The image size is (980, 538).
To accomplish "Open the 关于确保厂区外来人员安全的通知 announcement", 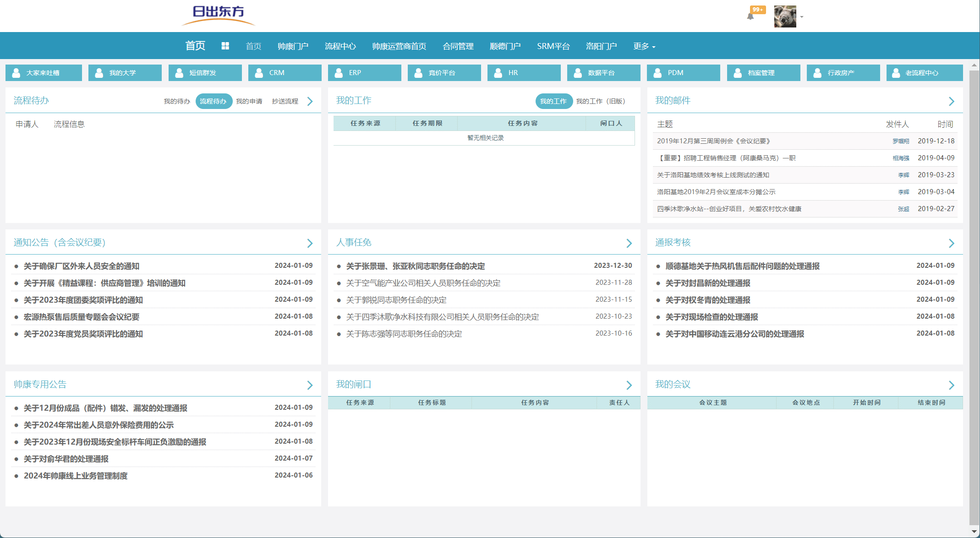I will (82, 266).
